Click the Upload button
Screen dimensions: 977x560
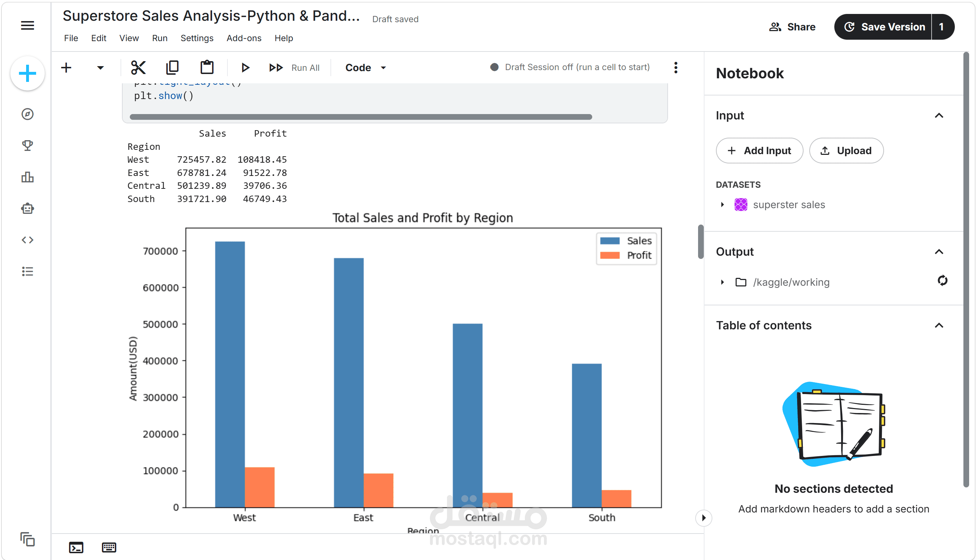tap(846, 151)
